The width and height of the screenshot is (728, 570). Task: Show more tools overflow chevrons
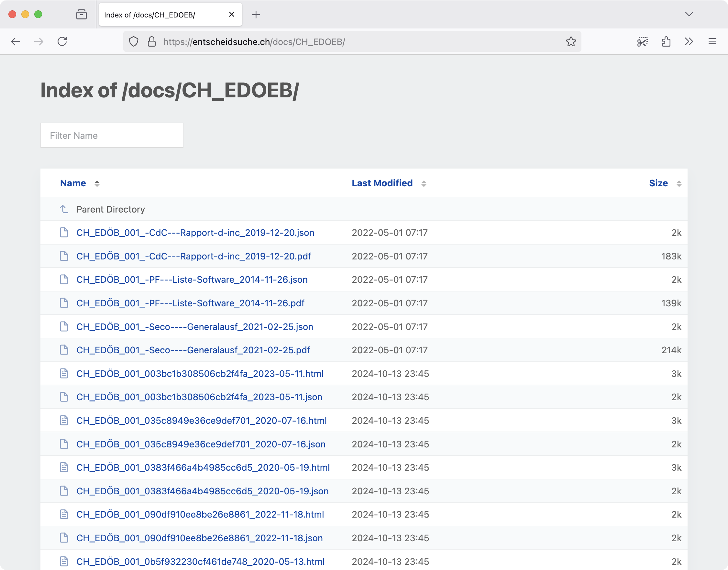click(689, 41)
